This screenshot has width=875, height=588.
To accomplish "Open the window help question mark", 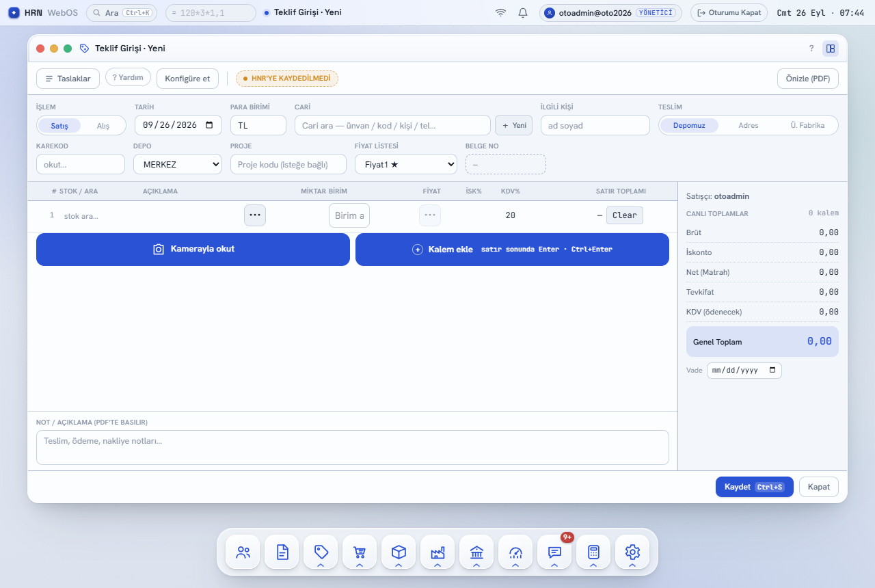I will tap(811, 49).
